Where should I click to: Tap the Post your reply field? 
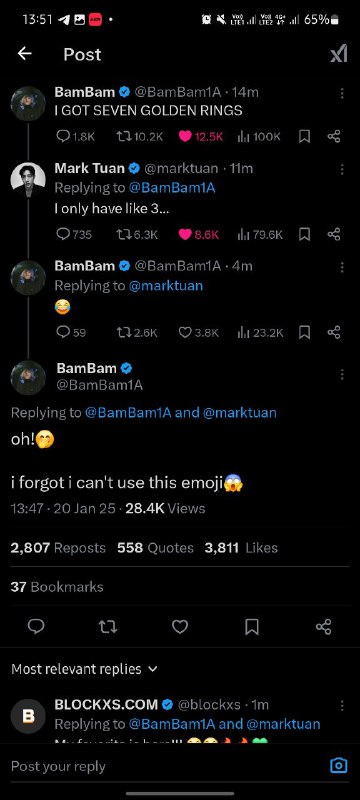coord(168,766)
